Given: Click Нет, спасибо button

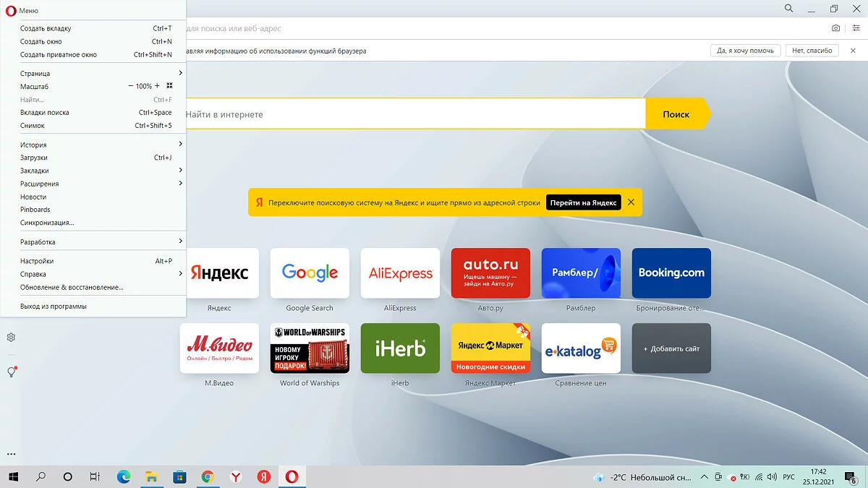Looking at the screenshot, I should [812, 51].
